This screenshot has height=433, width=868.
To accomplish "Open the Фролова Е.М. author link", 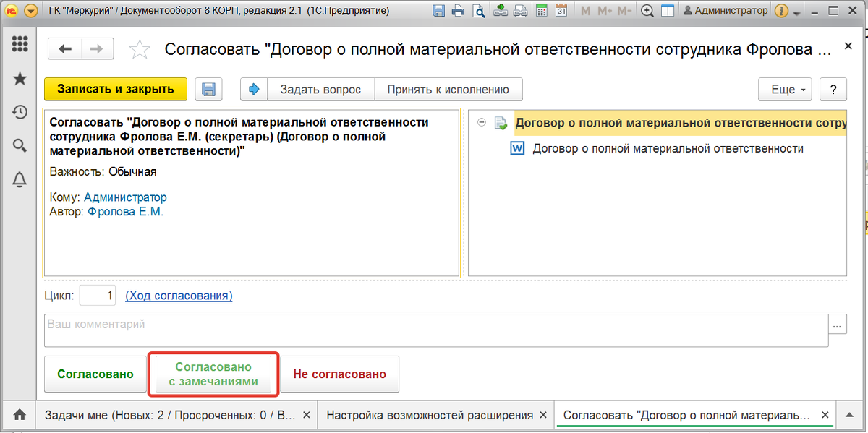I will (x=125, y=212).
